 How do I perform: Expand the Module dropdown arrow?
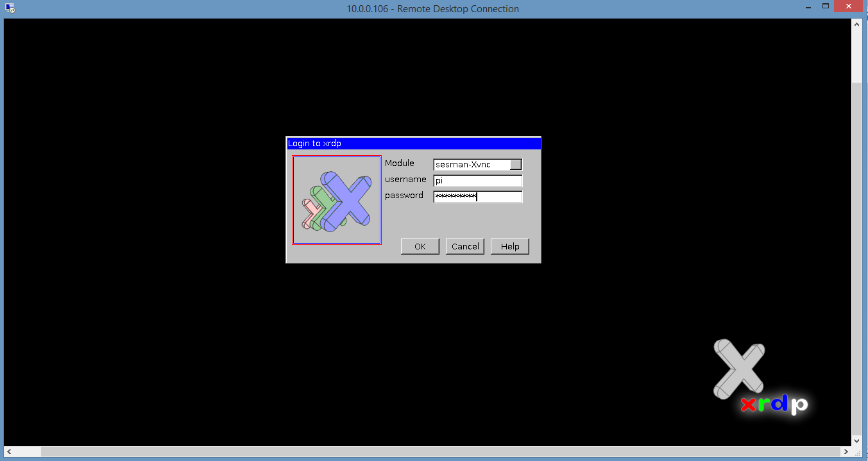[x=516, y=165]
